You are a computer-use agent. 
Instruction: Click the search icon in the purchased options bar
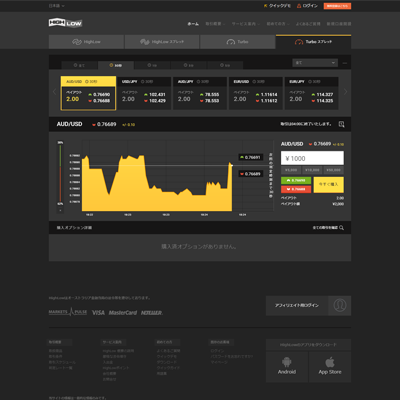pos(341,228)
